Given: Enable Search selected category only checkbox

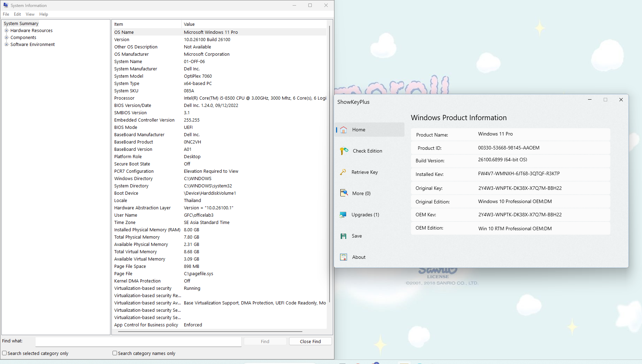Looking at the screenshot, I should pos(5,353).
